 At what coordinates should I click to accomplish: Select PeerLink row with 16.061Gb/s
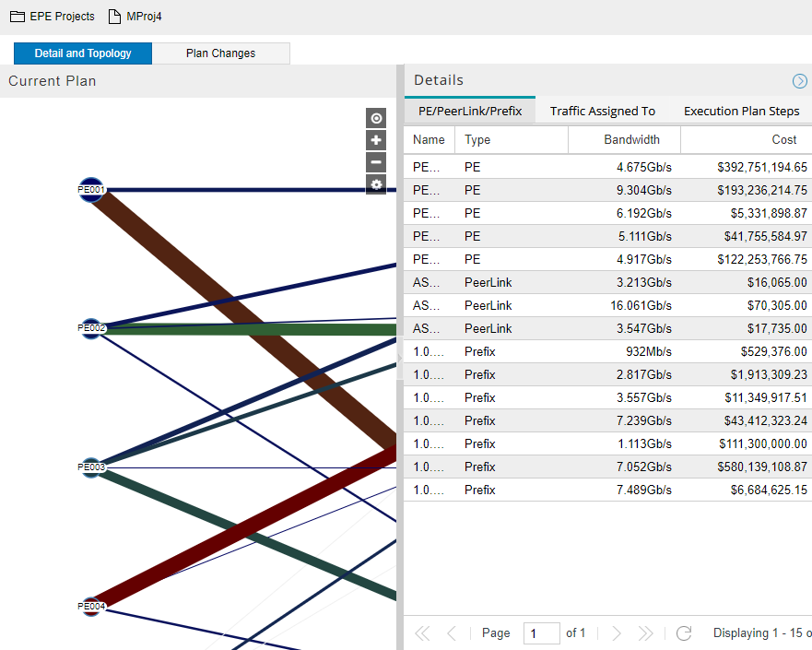608,305
